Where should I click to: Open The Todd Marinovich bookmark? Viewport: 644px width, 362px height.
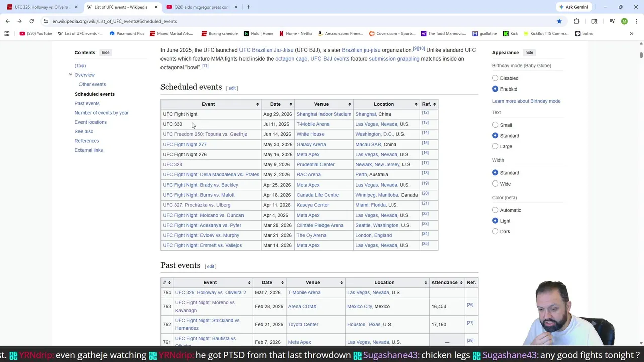(x=443, y=34)
